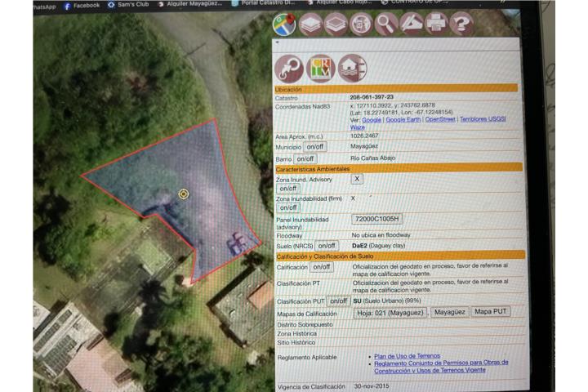Toggle Barrio layer on/off
Screen dimensions: 588x392
[x=305, y=159]
